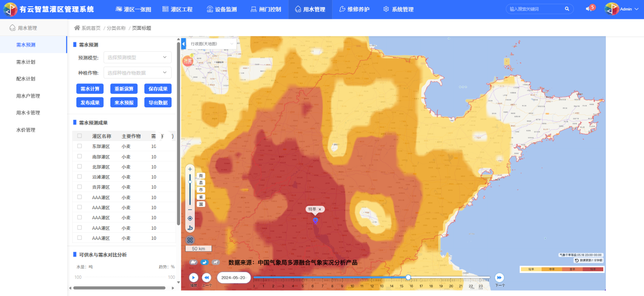Screen dimensions: 644x296
Task: Click the timeline slider handle
Action: point(408,277)
